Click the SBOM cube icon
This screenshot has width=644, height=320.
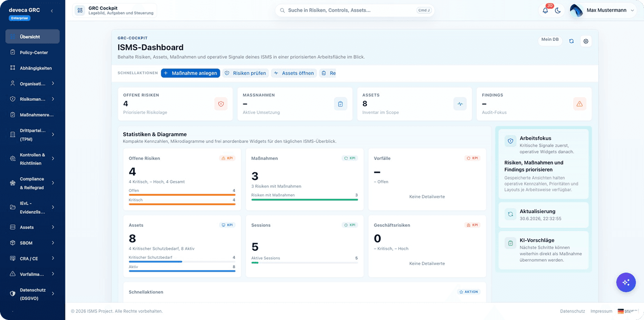coord(13,243)
